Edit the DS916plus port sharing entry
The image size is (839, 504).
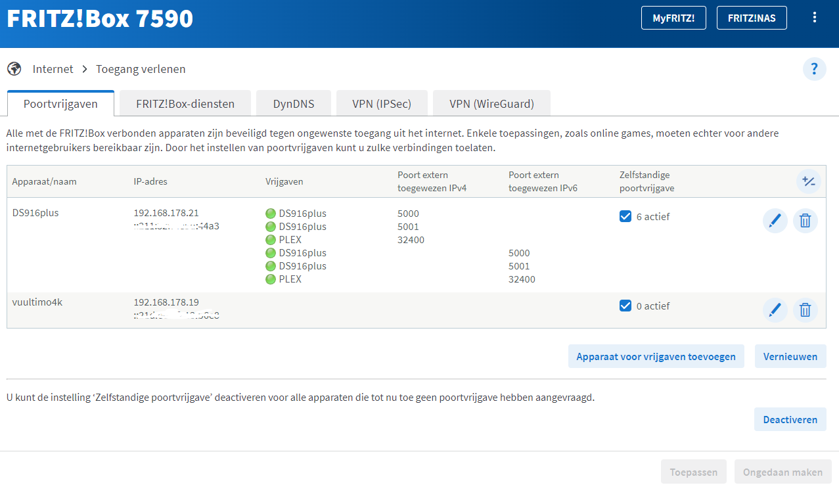[x=775, y=221]
